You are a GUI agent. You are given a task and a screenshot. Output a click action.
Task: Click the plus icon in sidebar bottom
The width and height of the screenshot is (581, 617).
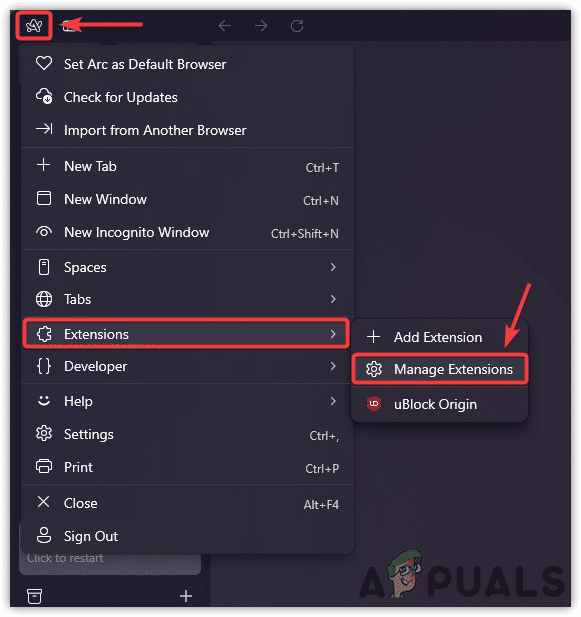(186, 596)
